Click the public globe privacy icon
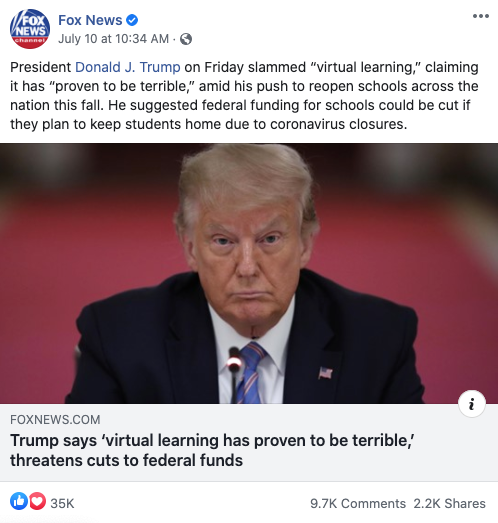 [x=186, y=39]
